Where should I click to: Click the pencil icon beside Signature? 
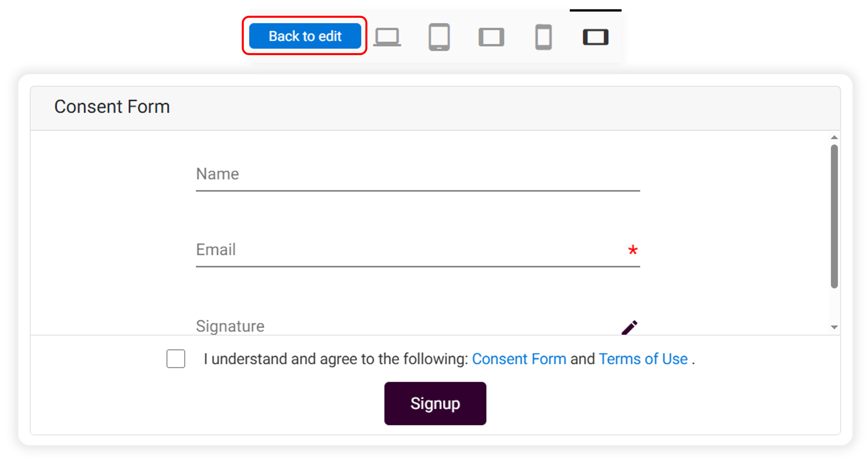pyautogui.click(x=629, y=327)
